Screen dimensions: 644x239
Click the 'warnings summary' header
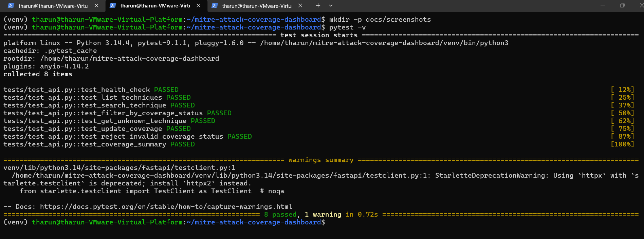click(321, 160)
